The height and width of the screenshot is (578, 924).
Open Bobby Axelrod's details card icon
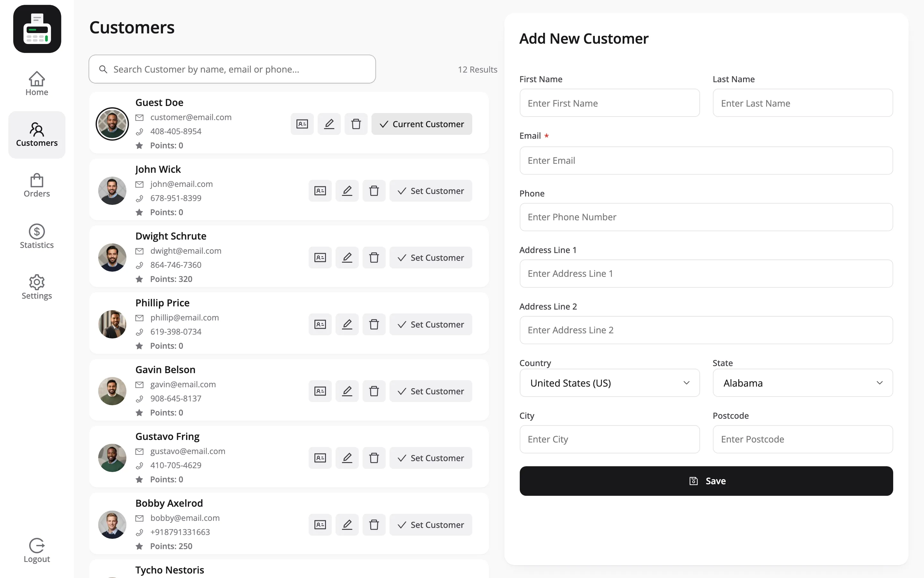pos(320,525)
